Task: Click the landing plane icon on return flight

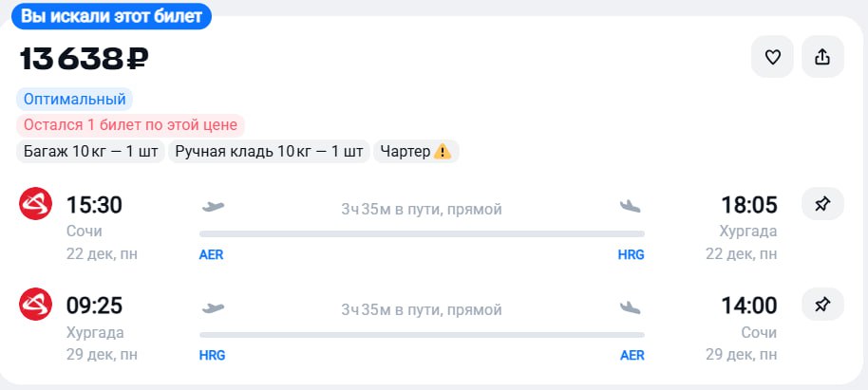Action: 630,308
